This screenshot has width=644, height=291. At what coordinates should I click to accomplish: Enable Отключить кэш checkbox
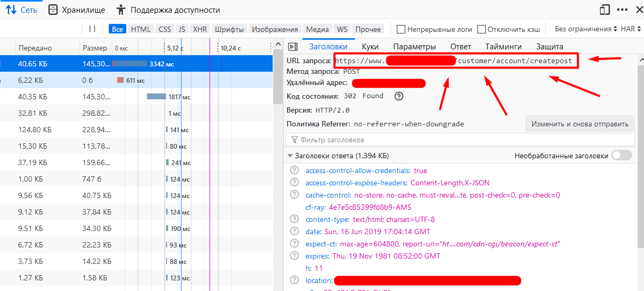pos(482,29)
